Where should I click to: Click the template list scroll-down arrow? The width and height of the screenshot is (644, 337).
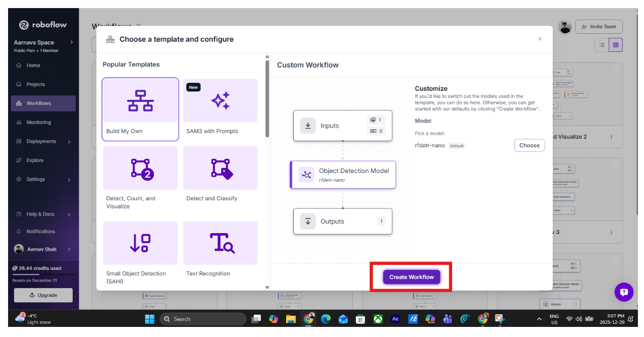click(x=267, y=288)
